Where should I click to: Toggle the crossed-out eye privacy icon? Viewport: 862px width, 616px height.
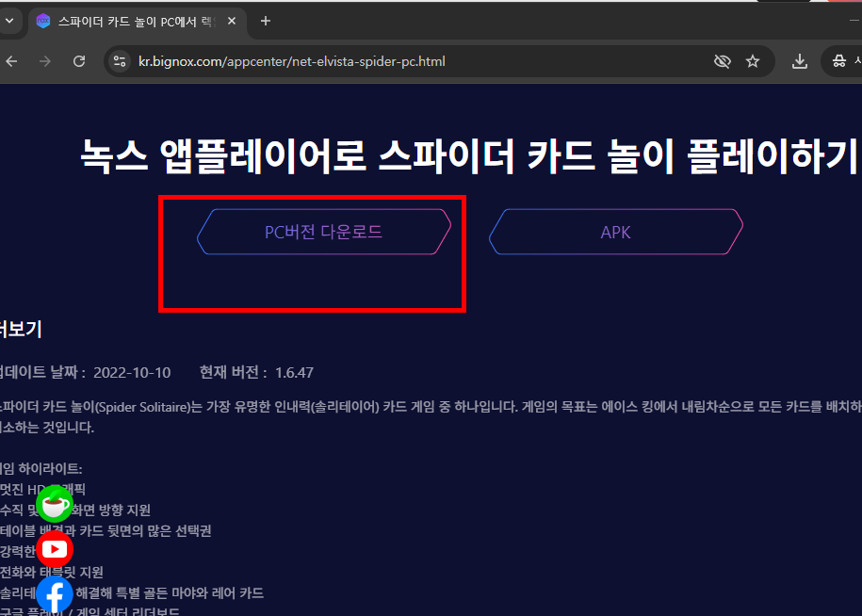click(x=722, y=60)
